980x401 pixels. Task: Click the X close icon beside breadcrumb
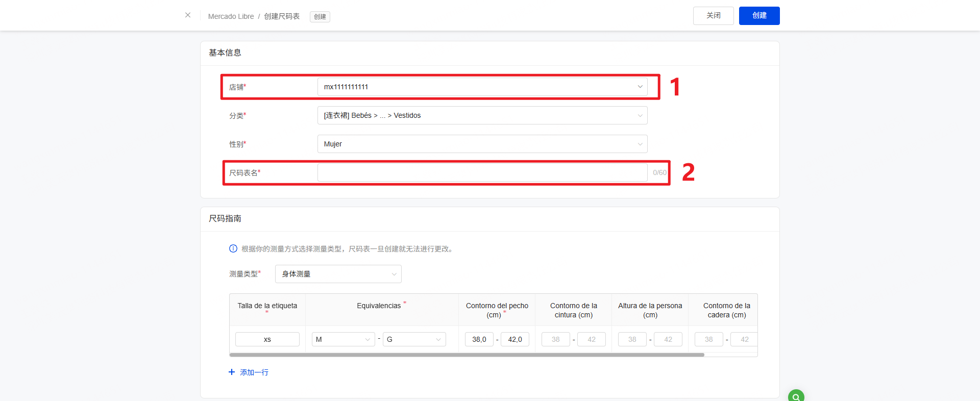188,15
